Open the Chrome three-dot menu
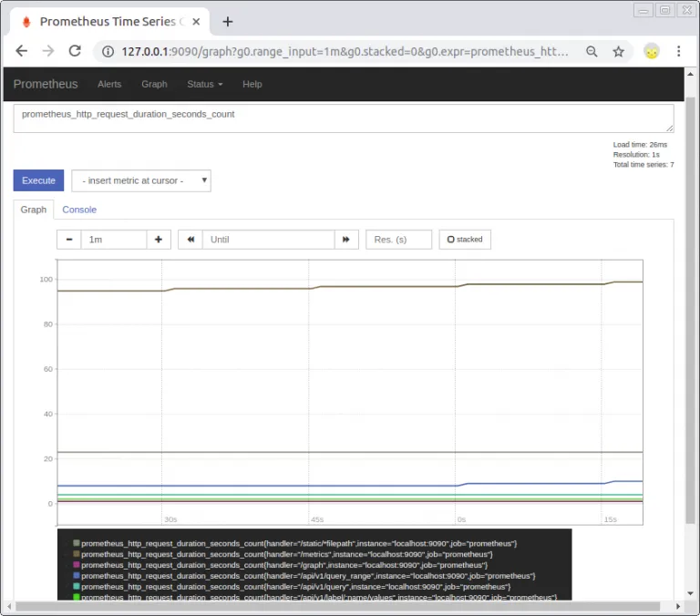This screenshot has width=700, height=616. click(x=678, y=51)
